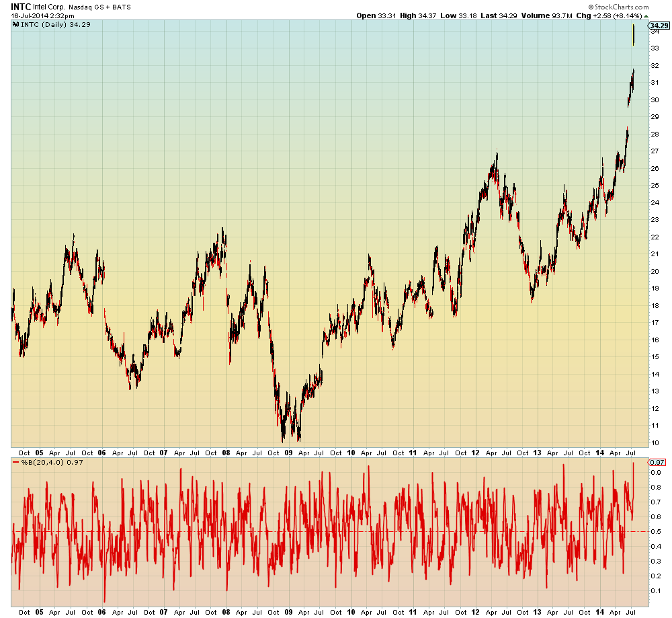Click the 0.4 label on the %B axis
The width and height of the screenshot is (672, 618).
pos(656,546)
